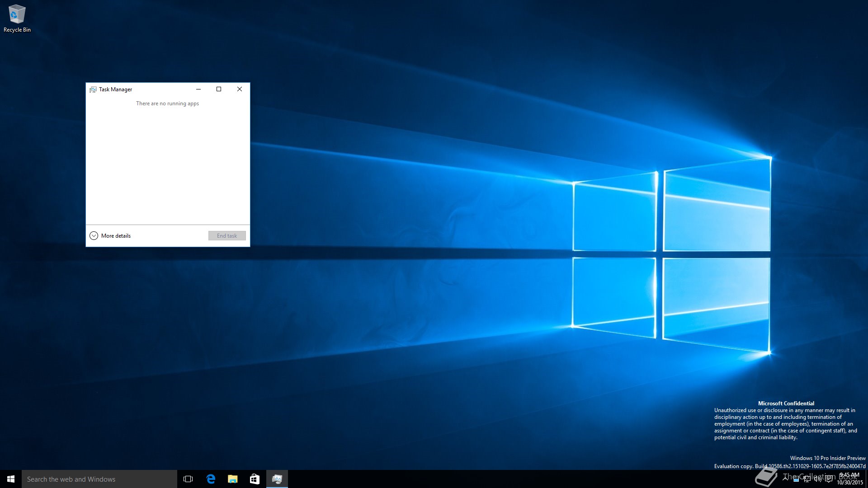Maximize the Task Manager window
This screenshot has width=868, height=488.
pos(219,89)
